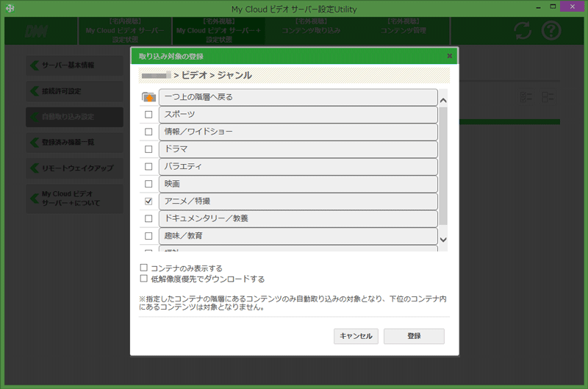Open 接続許可設定 in the sidebar

click(75, 91)
